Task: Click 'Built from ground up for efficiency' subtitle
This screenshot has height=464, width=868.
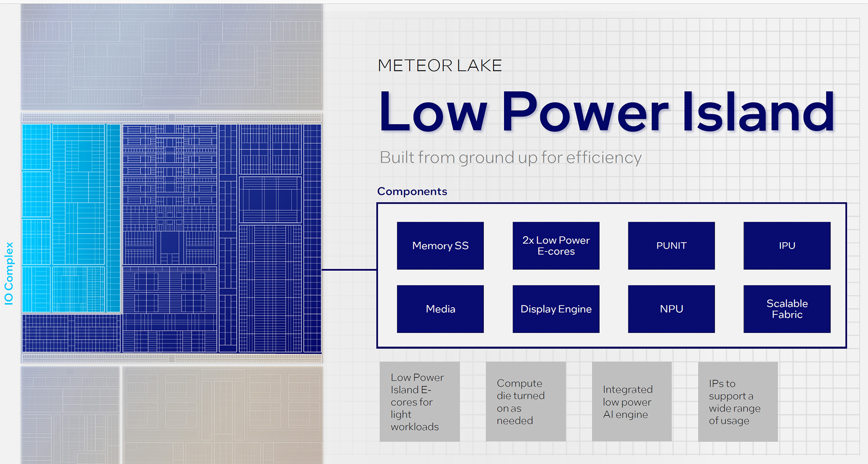Action: pyautogui.click(x=510, y=158)
